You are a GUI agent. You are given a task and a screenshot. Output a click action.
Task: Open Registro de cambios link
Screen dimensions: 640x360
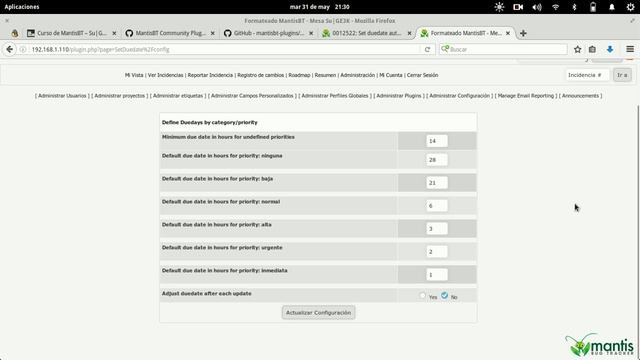point(260,75)
